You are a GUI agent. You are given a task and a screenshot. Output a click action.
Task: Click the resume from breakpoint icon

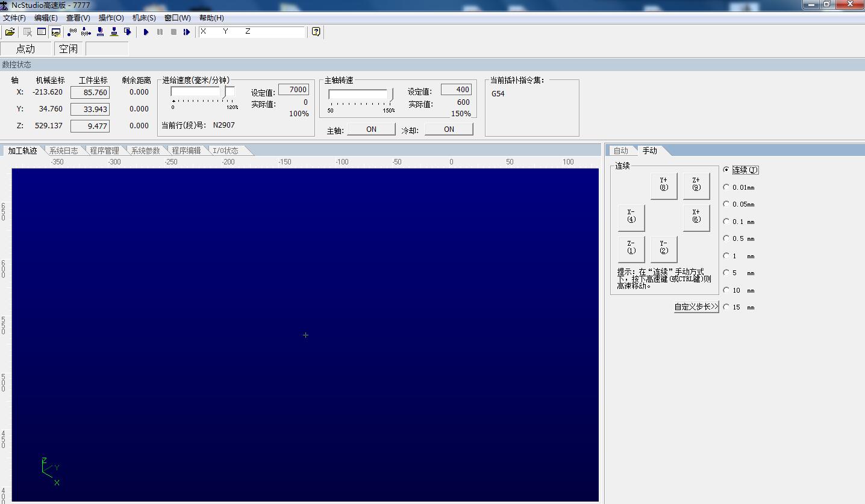tap(187, 32)
